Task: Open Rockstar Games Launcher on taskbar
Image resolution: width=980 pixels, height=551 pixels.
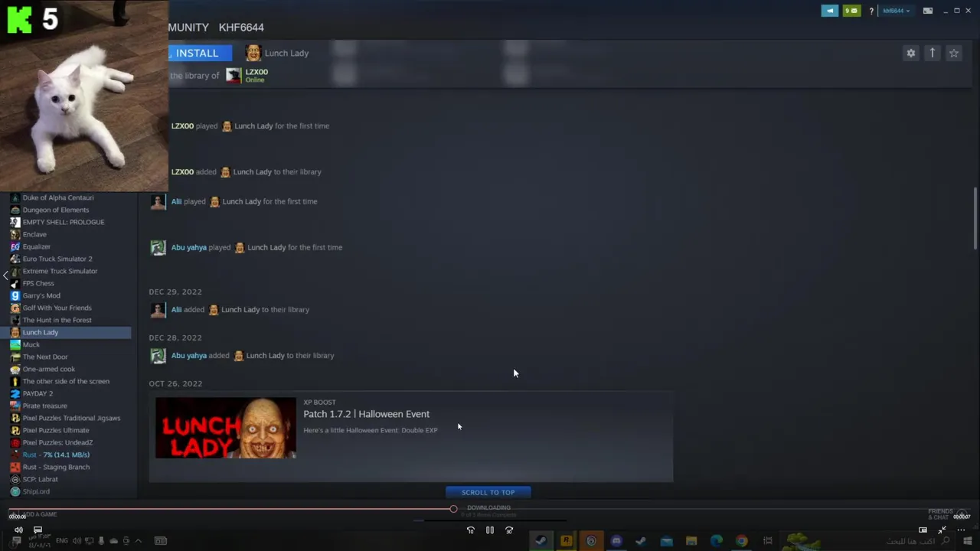Action: (567, 541)
